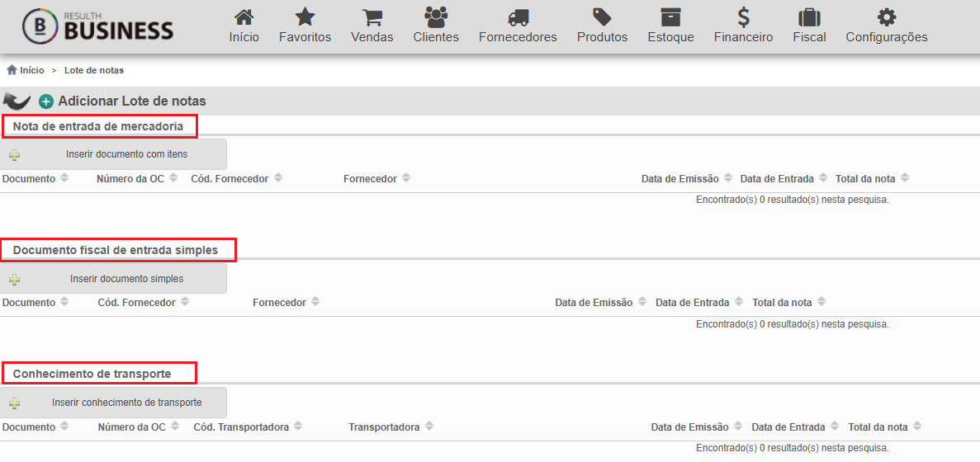Sort by Cód. Fornecedor in mercadoria table
The width and height of the screenshot is (980, 462).
tap(236, 178)
